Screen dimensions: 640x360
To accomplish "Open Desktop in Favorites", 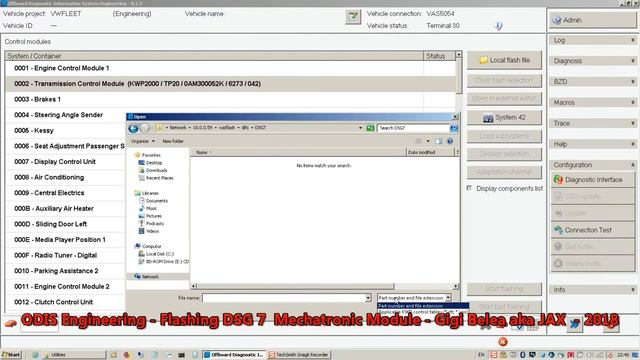I will coord(150,163).
